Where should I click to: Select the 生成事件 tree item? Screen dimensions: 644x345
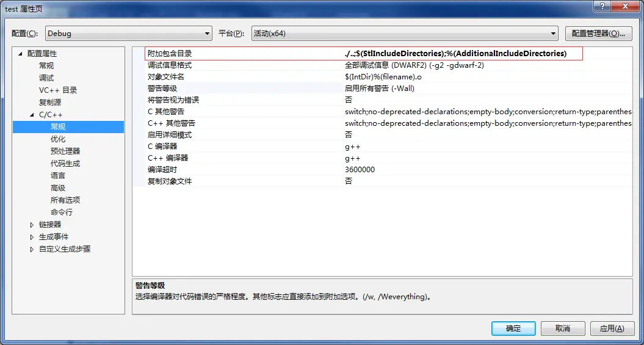[x=54, y=237]
